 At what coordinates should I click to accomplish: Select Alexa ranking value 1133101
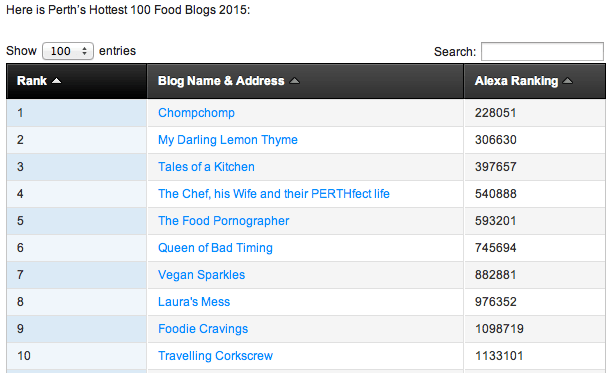pos(499,356)
